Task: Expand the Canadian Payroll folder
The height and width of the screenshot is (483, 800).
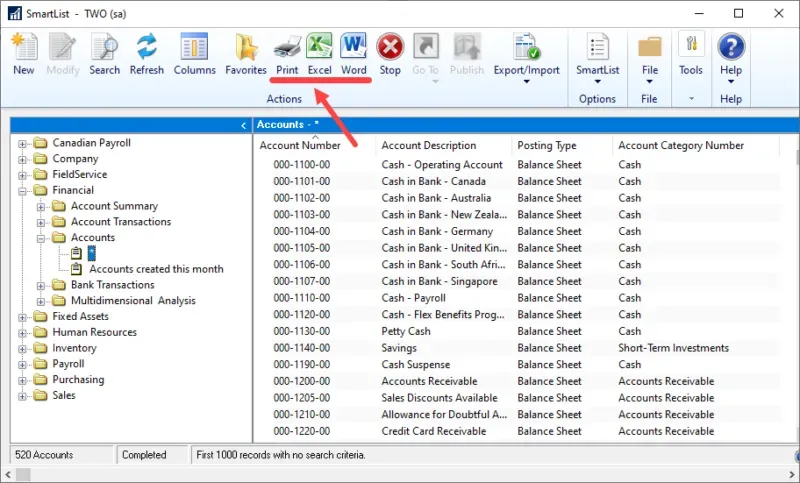Action: point(23,143)
